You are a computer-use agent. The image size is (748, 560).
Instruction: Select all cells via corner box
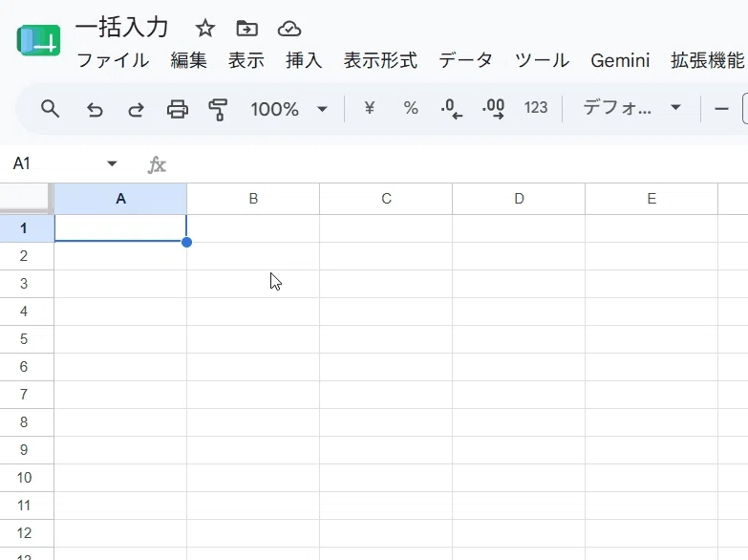point(26,198)
